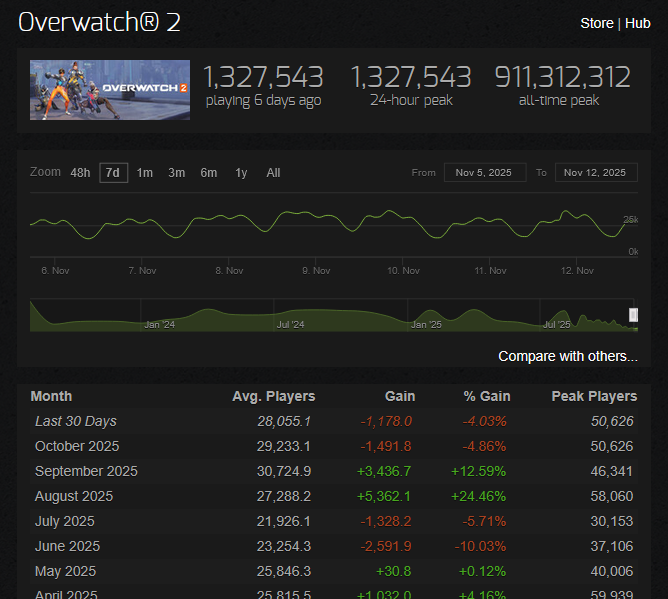Click the -1,328.2 gain value
This screenshot has height=599, width=668.
(386, 521)
